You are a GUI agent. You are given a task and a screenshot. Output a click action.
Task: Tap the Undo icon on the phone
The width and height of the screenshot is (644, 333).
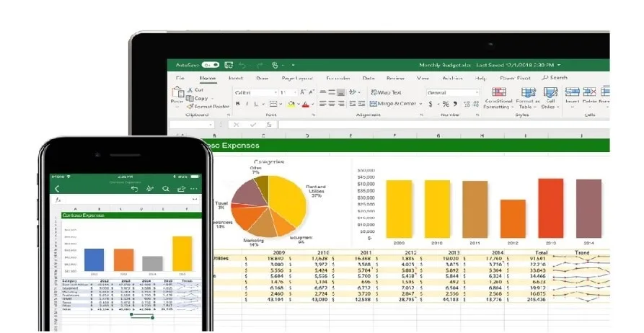tap(134, 189)
